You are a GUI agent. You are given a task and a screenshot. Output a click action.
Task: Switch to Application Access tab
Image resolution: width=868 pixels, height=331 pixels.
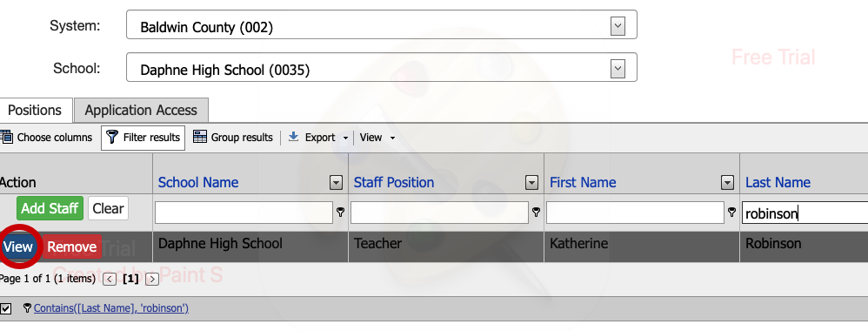click(141, 111)
